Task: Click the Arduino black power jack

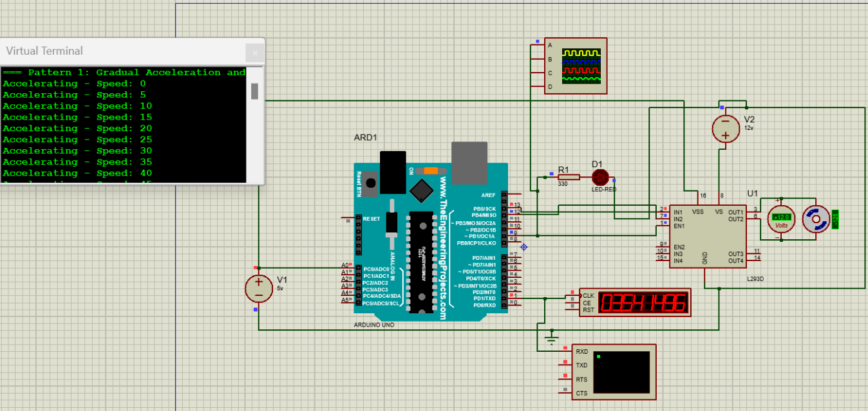Action: pyautogui.click(x=393, y=172)
